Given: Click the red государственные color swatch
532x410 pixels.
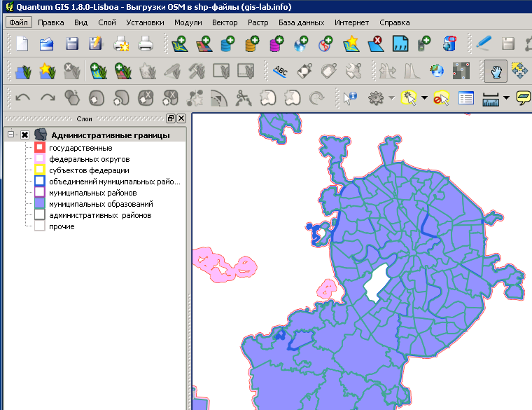Looking at the screenshot, I should pos(40,148).
